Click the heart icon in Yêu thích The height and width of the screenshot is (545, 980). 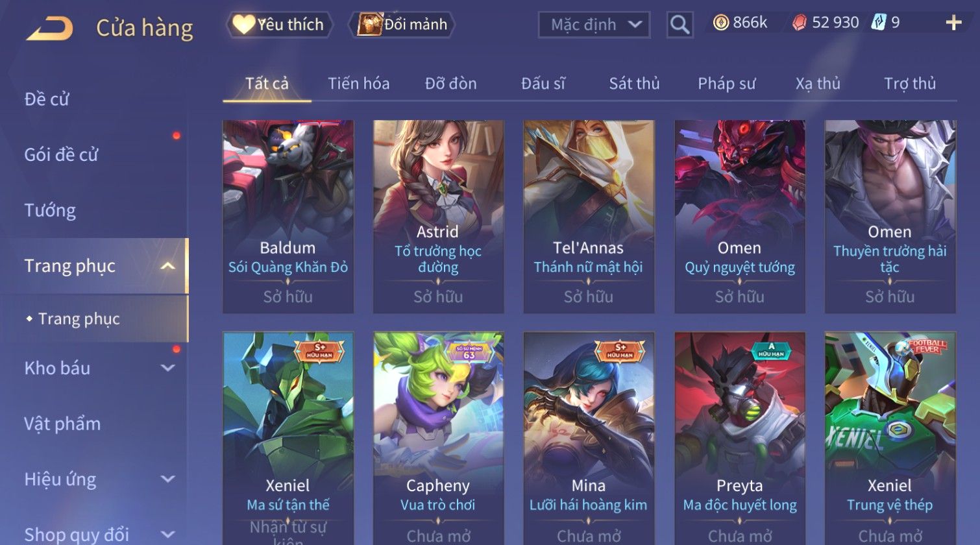[243, 25]
